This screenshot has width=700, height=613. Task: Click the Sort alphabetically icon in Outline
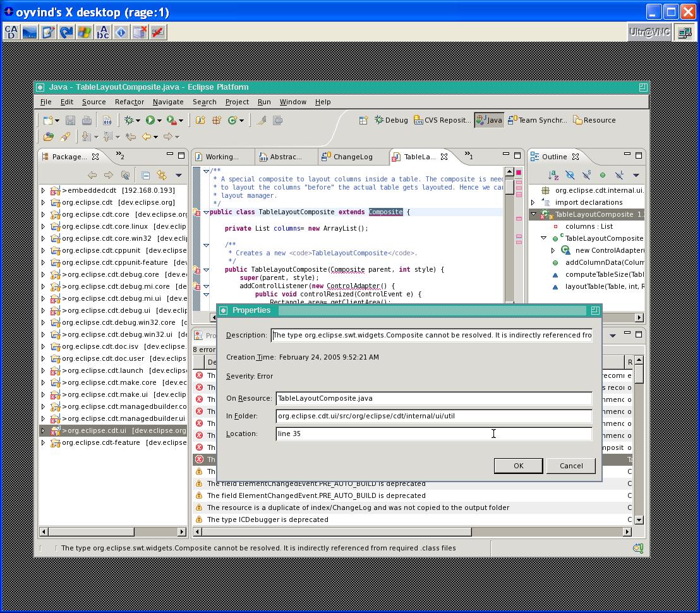click(553, 175)
